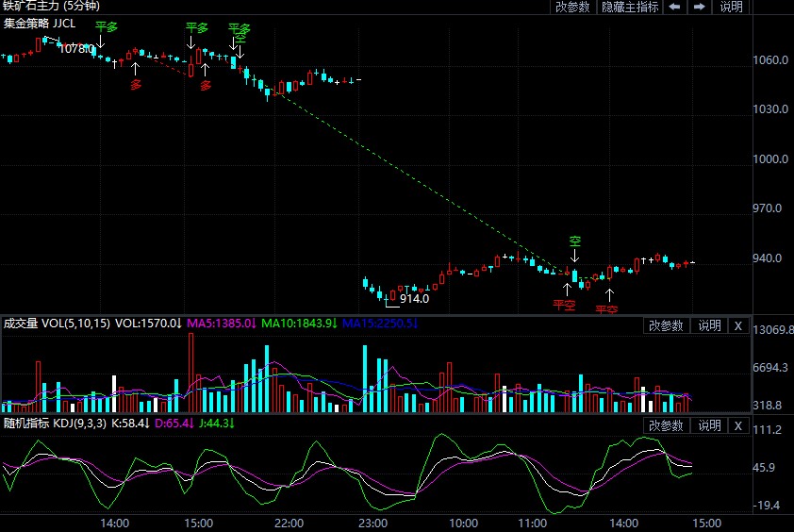Close the 成交量 volume panel with X
794x532 pixels.
click(738, 325)
